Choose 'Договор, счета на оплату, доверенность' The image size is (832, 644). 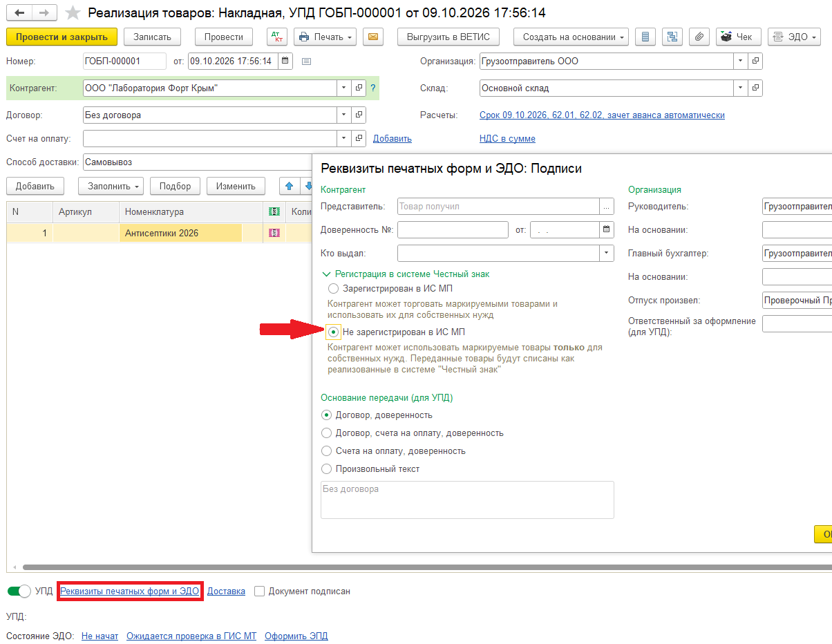point(327,433)
